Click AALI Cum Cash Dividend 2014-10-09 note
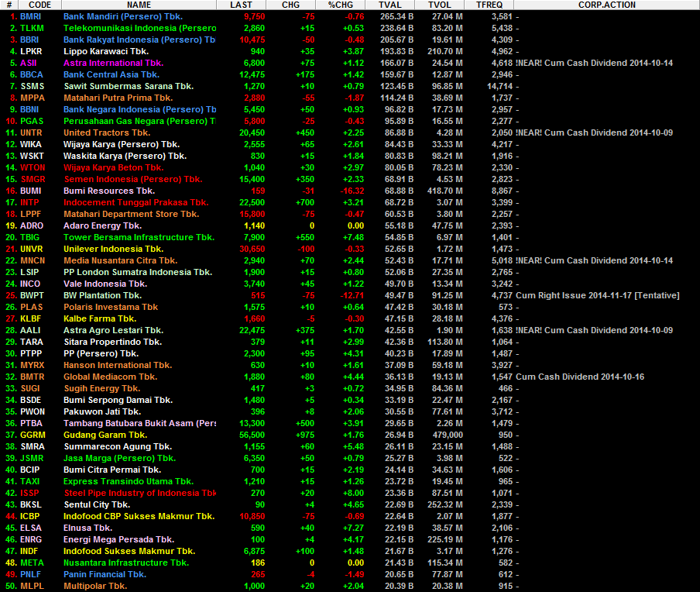This screenshot has height=592, width=700. tap(594, 330)
